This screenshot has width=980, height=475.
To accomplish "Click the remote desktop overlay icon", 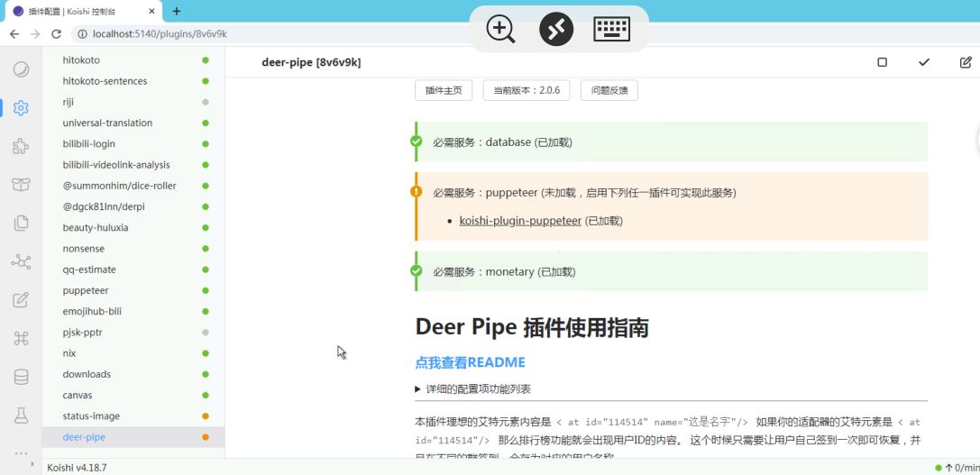I will [556, 30].
